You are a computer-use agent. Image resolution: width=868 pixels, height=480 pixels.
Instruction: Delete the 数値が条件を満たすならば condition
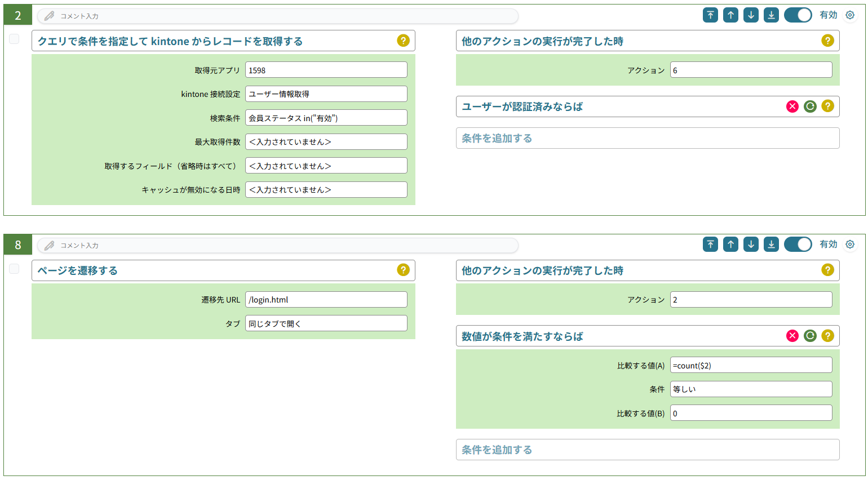(x=792, y=336)
